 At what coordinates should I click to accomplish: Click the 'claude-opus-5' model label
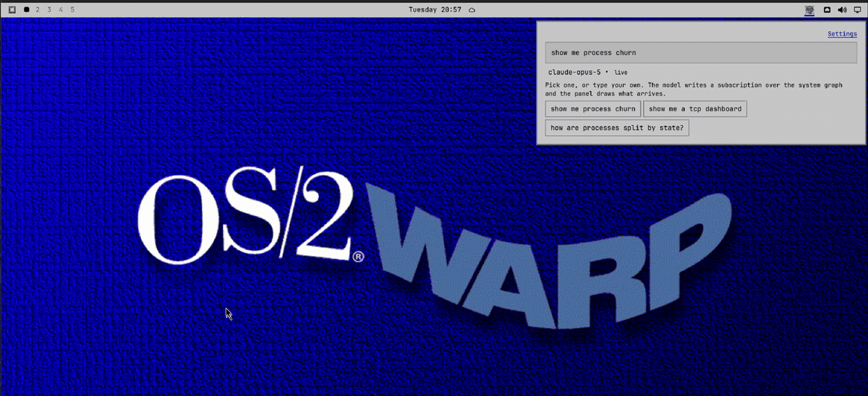574,72
